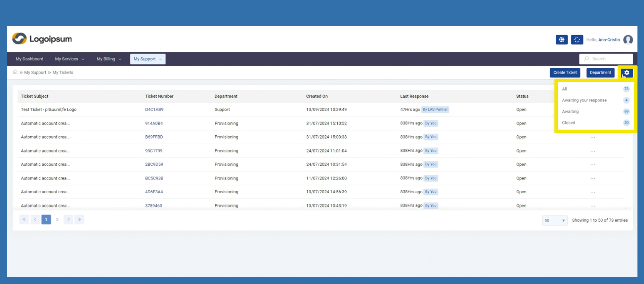Click the Department button
The image size is (644, 284).
(x=600, y=73)
